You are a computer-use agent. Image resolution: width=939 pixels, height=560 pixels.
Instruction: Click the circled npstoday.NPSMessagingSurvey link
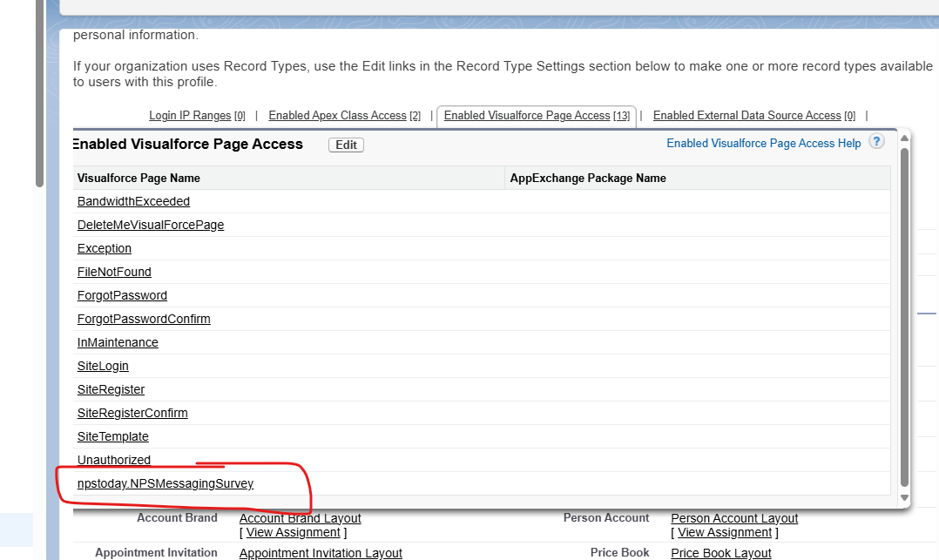[x=165, y=483]
